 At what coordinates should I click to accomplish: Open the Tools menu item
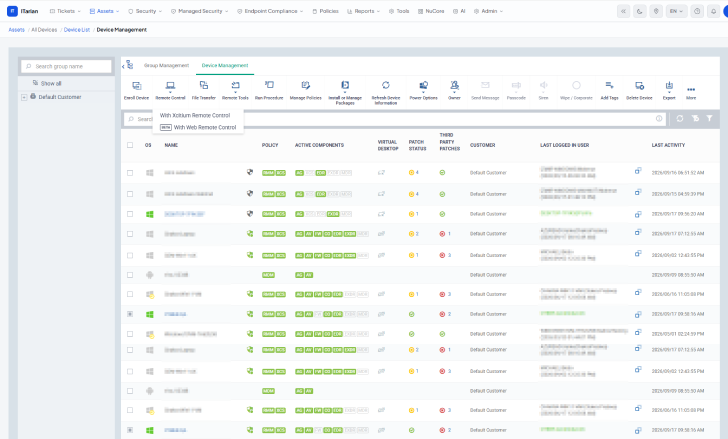(x=399, y=11)
